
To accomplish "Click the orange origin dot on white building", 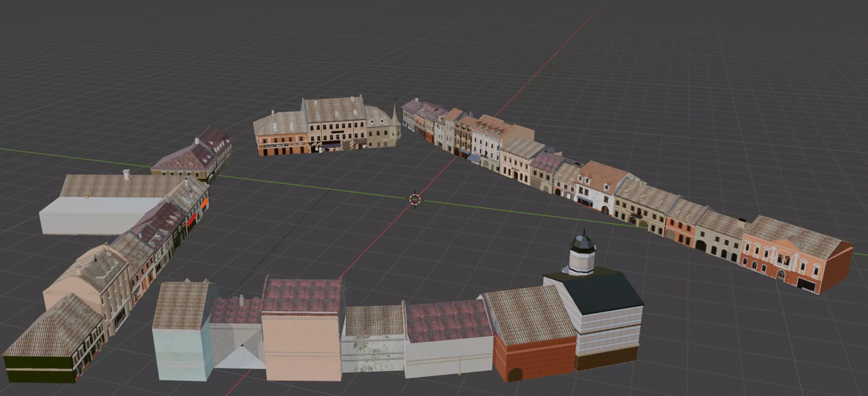I will click(87, 197).
